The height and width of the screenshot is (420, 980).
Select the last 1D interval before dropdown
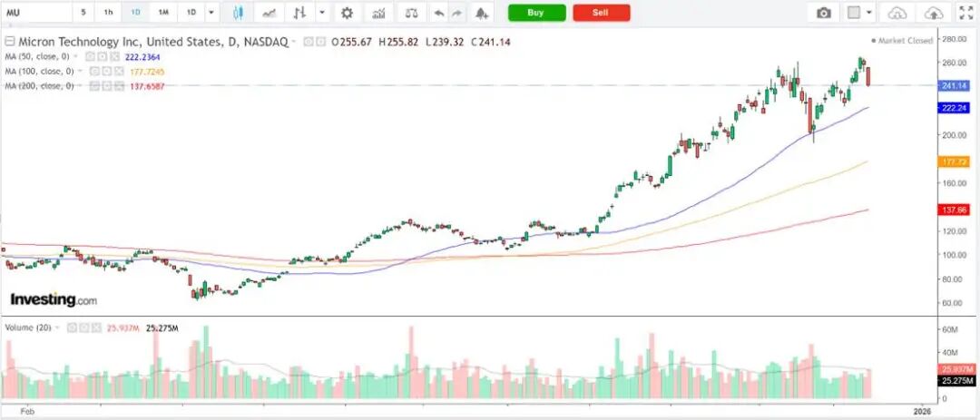point(191,13)
